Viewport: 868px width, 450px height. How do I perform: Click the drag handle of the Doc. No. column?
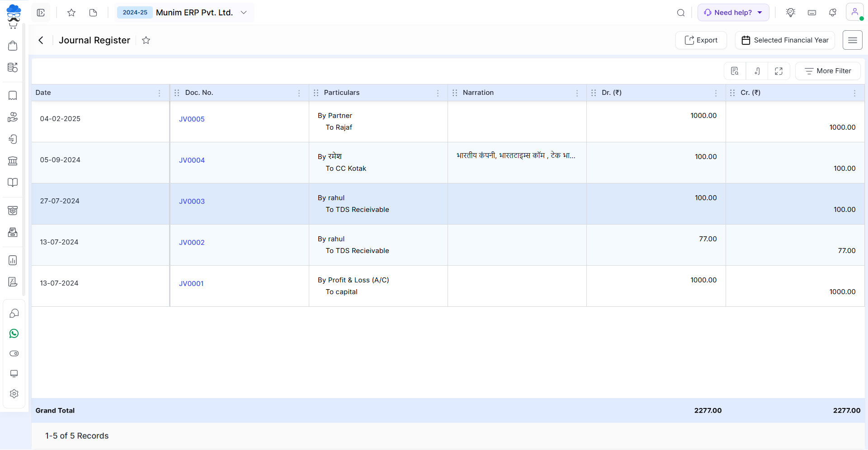[x=177, y=93]
